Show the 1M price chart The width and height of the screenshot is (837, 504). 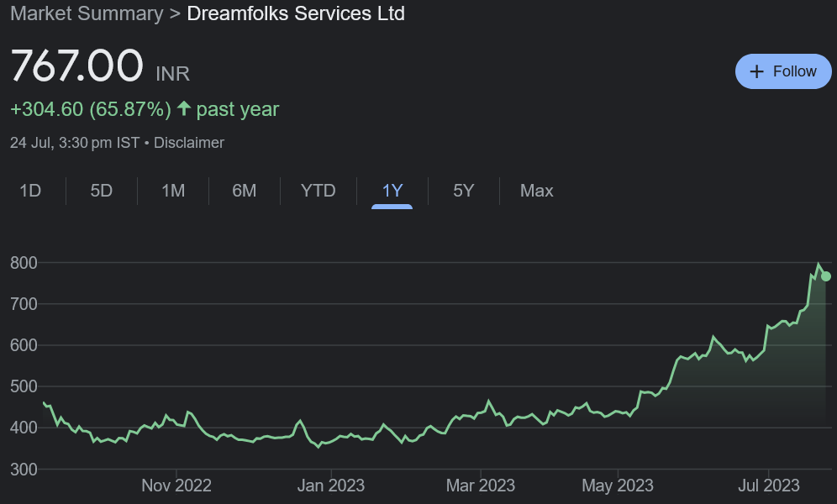[x=173, y=191]
